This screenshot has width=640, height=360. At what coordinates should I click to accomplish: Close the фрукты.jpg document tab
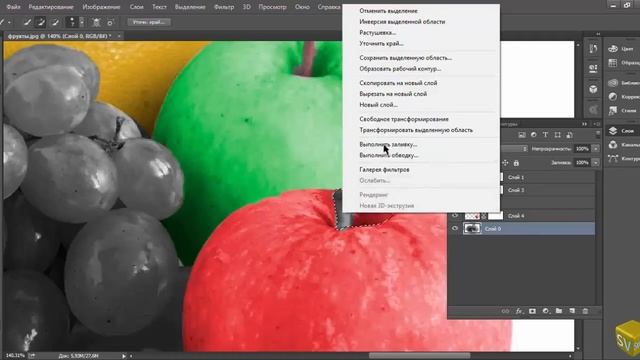pos(119,36)
